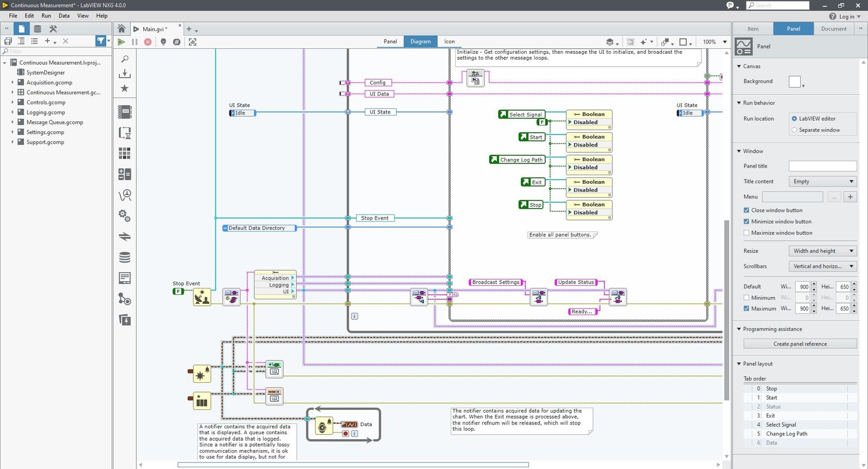Click the star favorites icon in palette
Viewport: 868px width, 469px height.
click(125, 88)
